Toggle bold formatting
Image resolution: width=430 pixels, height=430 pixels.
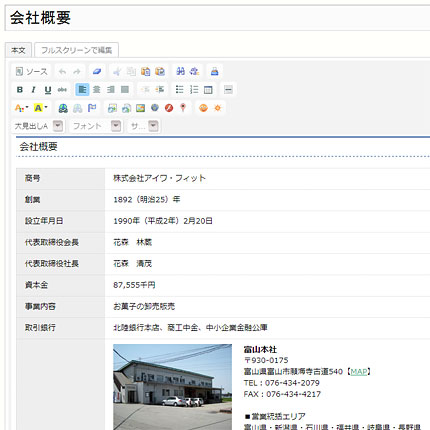coord(20,90)
